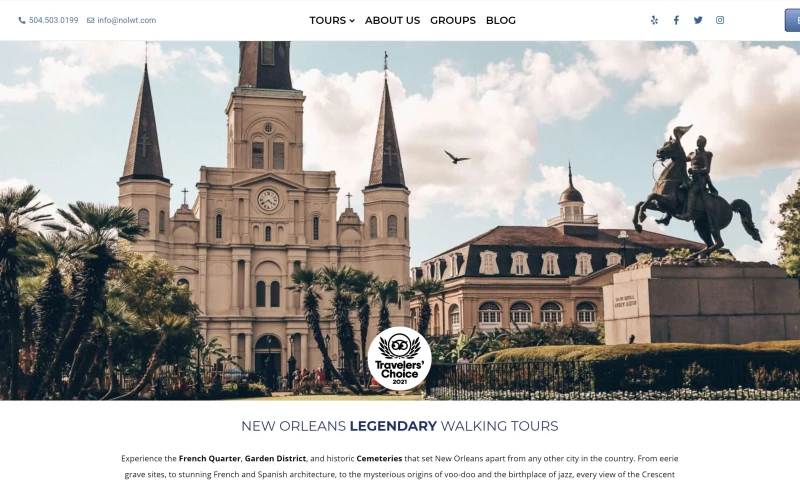Expand the TOURS dropdown chevron

coord(352,21)
